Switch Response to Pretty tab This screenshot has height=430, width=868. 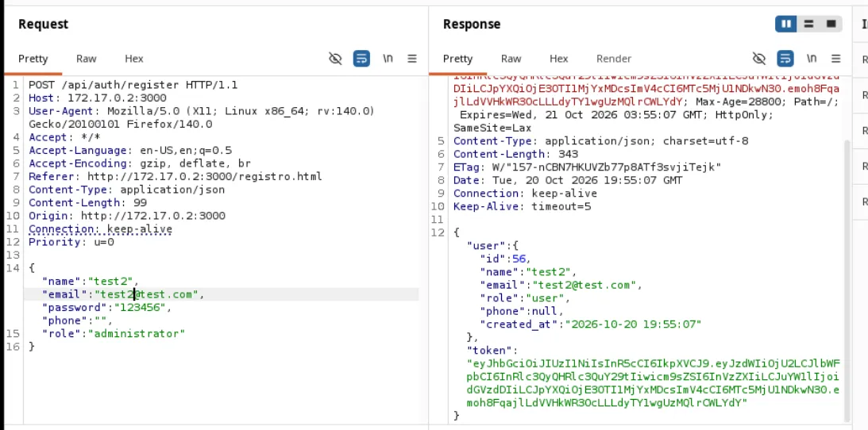click(x=457, y=59)
